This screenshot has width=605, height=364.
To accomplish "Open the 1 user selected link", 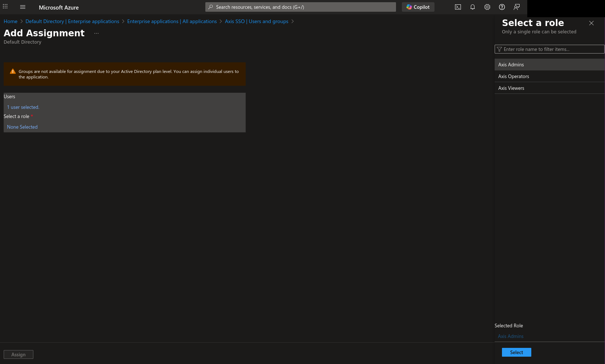I will coord(23,107).
